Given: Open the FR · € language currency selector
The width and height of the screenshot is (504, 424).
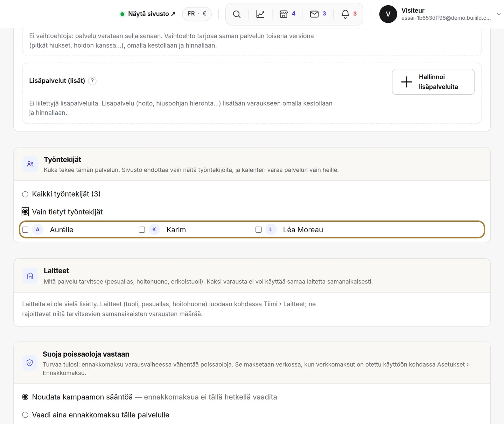Looking at the screenshot, I should pyautogui.click(x=197, y=14).
